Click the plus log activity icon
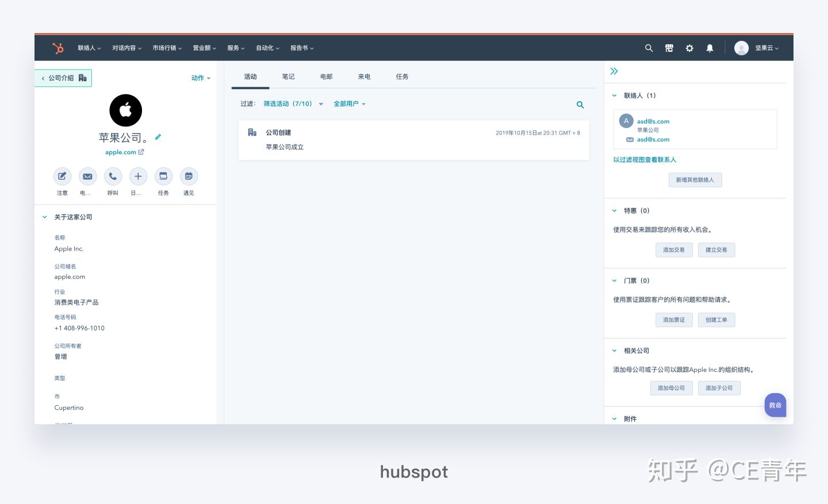This screenshot has height=504, width=828. (138, 176)
